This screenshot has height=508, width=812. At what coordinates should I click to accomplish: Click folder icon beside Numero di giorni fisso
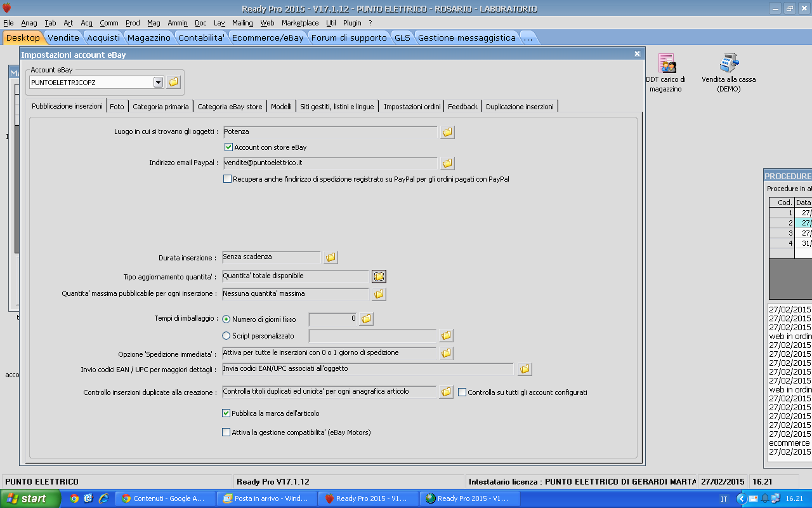coord(366,319)
